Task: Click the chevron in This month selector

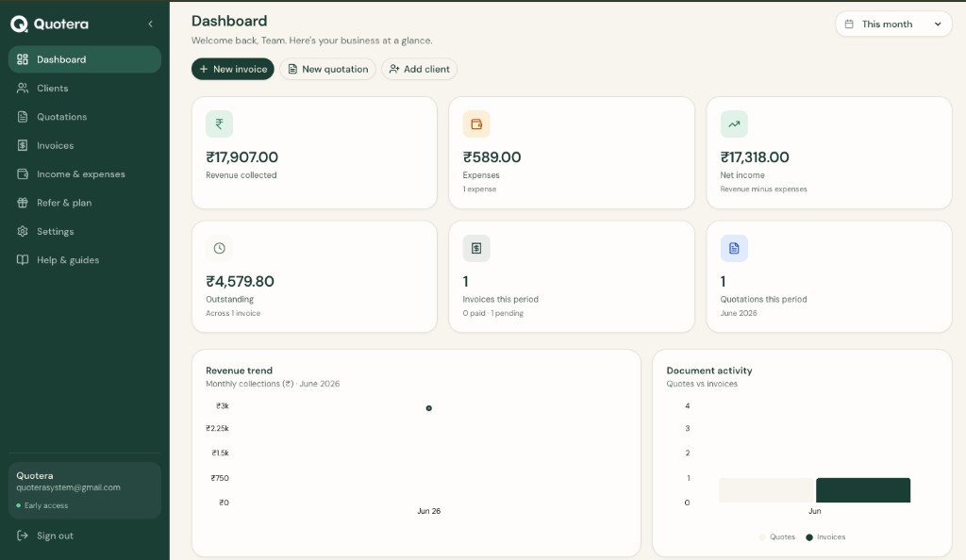Action: pyautogui.click(x=938, y=24)
